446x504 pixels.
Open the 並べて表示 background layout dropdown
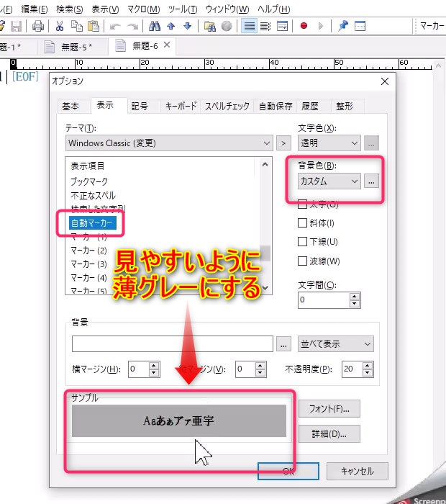tap(336, 344)
